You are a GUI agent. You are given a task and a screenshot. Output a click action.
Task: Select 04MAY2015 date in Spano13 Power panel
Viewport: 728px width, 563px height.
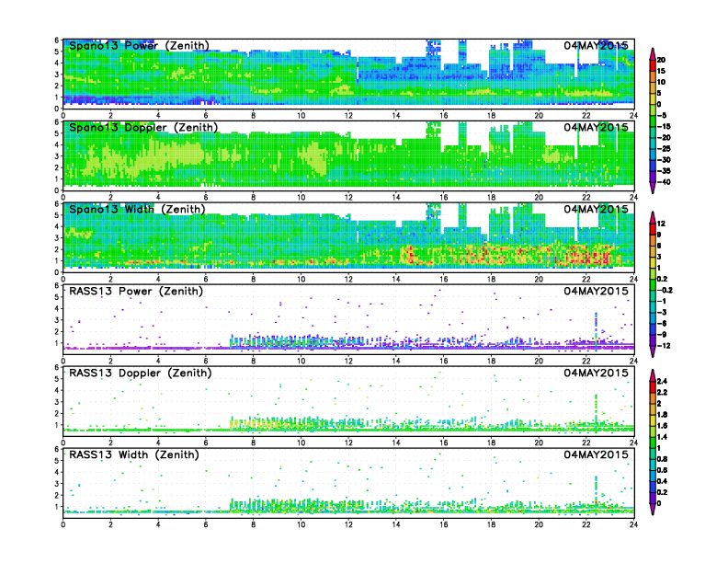(x=597, y=45)
